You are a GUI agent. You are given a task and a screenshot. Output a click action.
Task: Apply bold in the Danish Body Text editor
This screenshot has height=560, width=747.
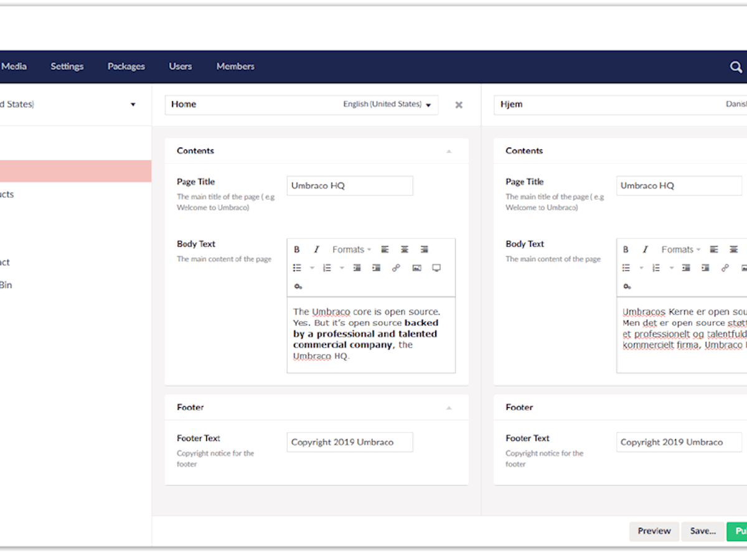[626, 250]
